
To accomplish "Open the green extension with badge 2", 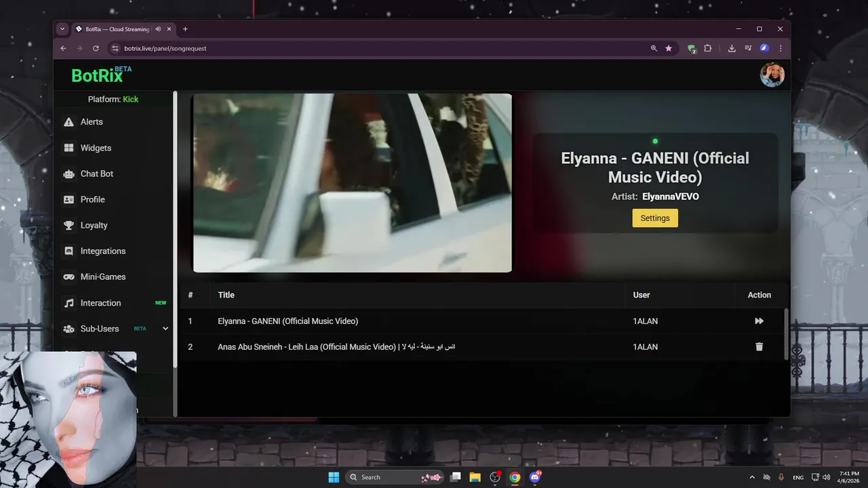I will pyautogui.click(x=692, y=48).
